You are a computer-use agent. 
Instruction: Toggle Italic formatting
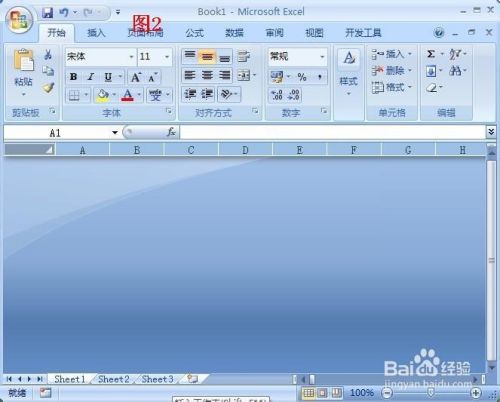coord(91,77)
